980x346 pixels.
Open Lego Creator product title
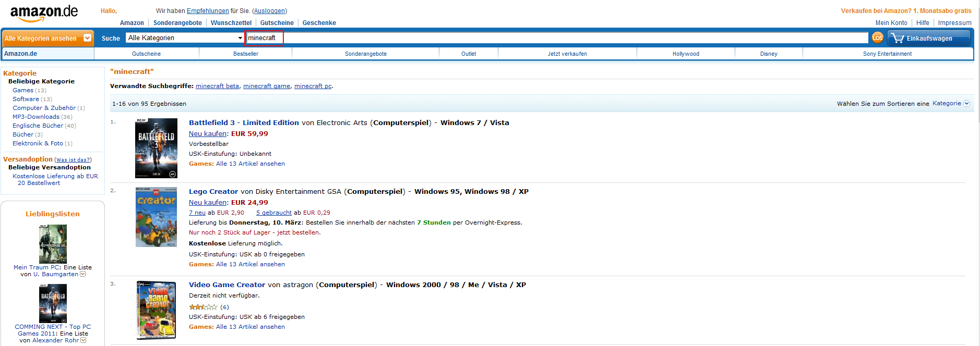(x=213, y=191)
